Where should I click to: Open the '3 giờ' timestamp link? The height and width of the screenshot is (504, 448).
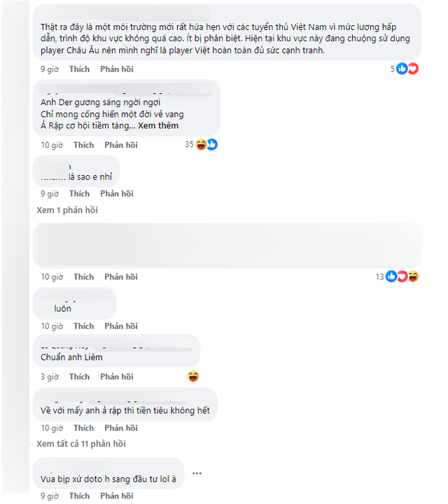tap(49, 377)
